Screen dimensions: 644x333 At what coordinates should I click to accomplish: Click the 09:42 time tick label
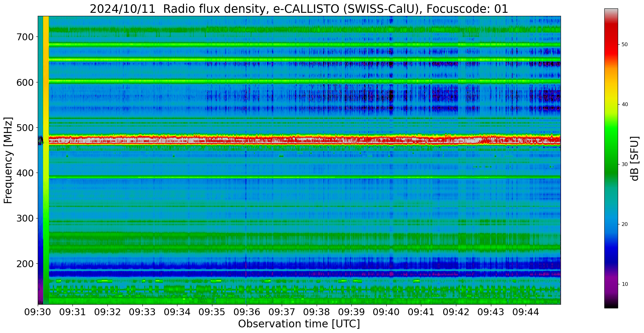[456, 312]
